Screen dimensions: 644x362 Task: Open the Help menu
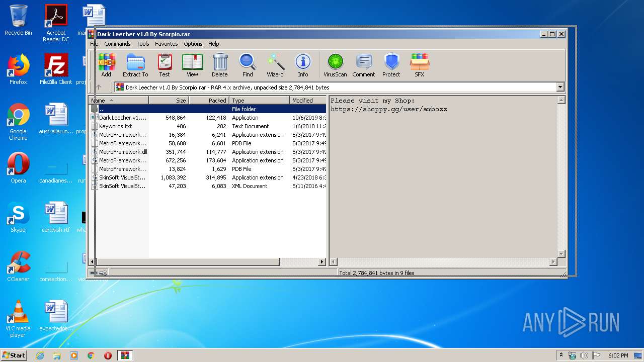(214, 44)
